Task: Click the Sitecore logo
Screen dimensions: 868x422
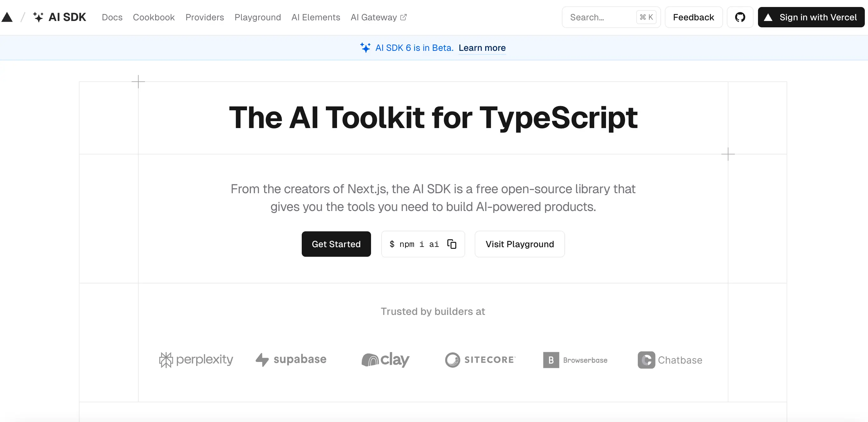Action: [480, 360]
